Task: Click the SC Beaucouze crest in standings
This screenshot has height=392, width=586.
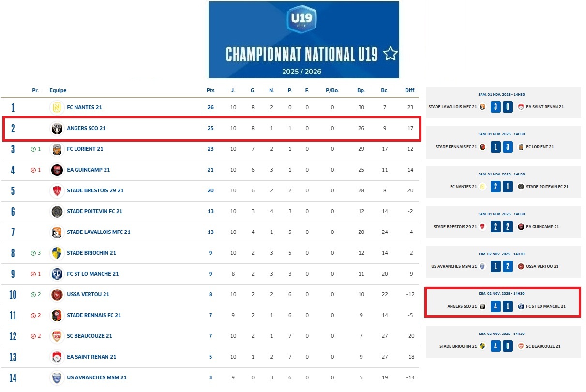Action: click(x=57, y=336)
